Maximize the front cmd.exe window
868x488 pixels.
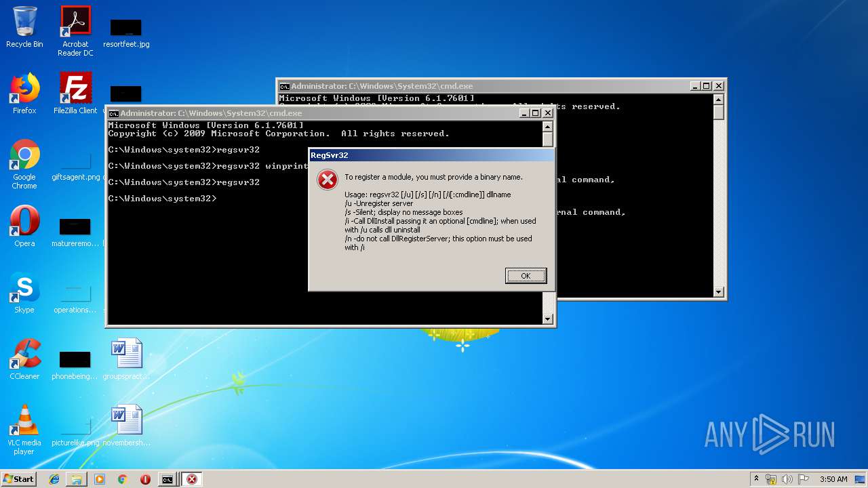[x=536, y=113]
